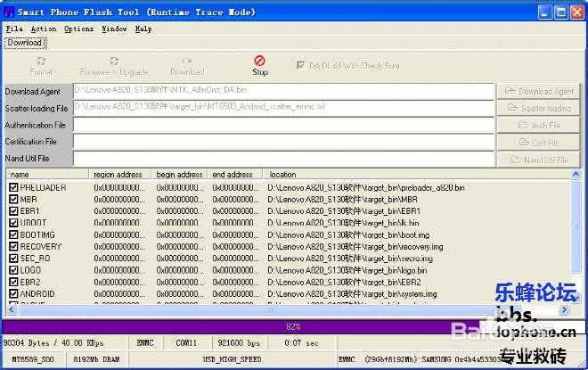Click the 0:07 sec elapsed time
This screenshot has height=370, width=588.
tap(301, 343)
